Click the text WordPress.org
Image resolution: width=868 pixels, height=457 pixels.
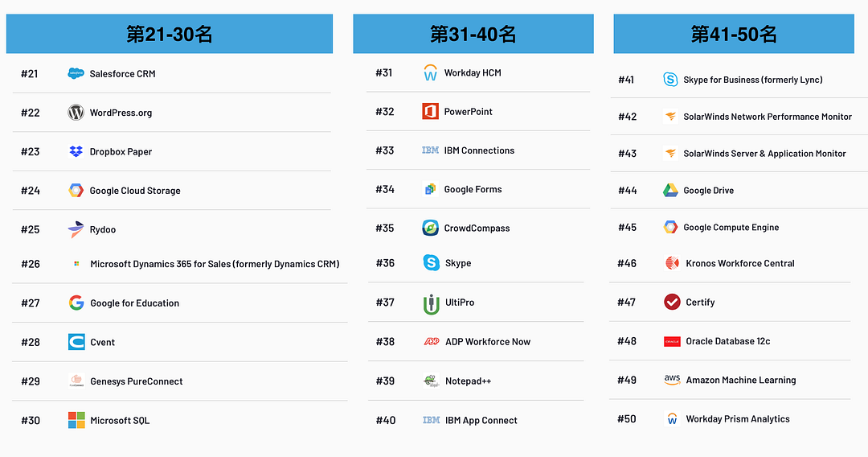[x=121, y=113]
